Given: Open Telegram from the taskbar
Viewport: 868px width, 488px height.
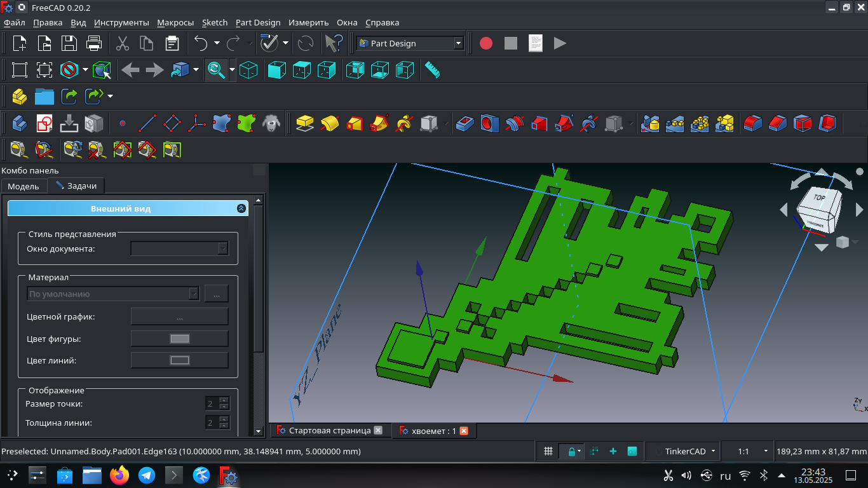Looking at the screenshot, I should point(147,475).
